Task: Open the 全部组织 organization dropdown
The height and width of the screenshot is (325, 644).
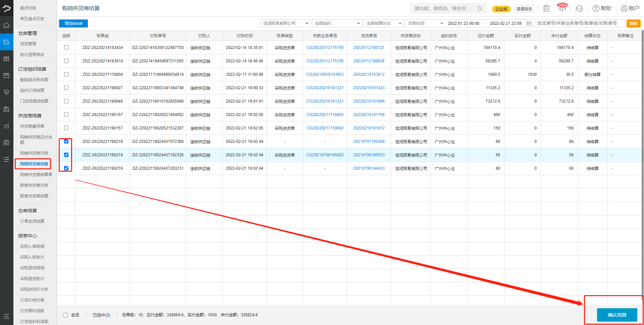Action: pos(337,23)
